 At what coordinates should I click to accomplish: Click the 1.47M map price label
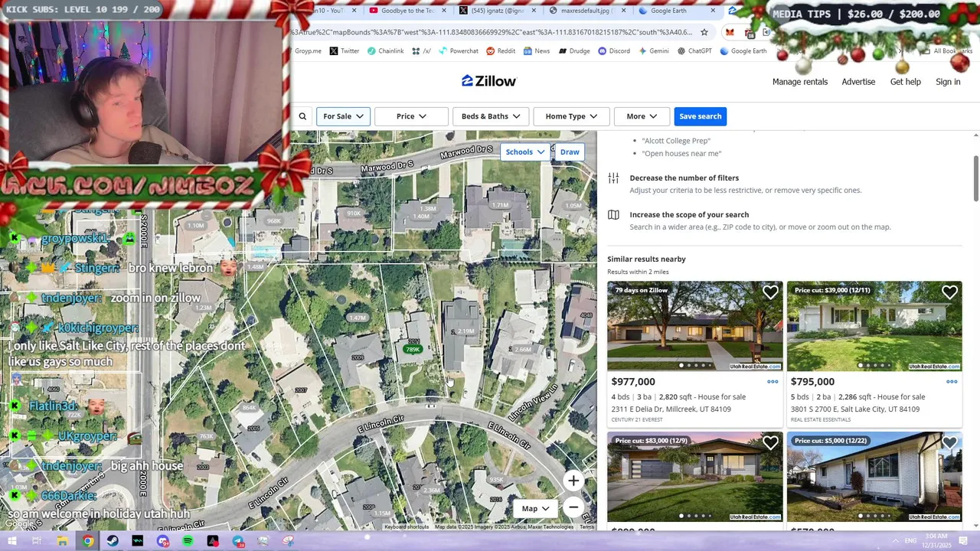pos(358,318)
